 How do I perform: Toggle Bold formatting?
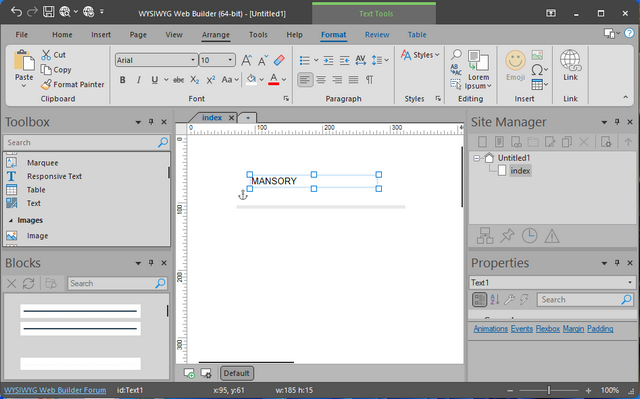click(x=122, y=80)
